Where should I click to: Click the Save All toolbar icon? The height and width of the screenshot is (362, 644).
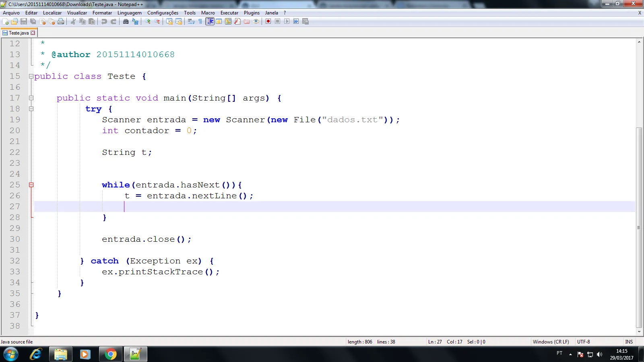[x=33, y=21]
